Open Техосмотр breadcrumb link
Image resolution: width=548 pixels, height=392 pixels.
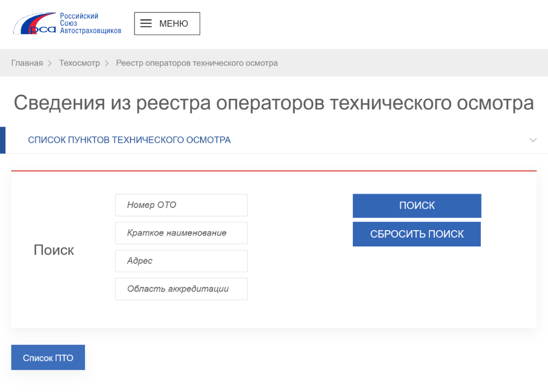coord(79,63)
